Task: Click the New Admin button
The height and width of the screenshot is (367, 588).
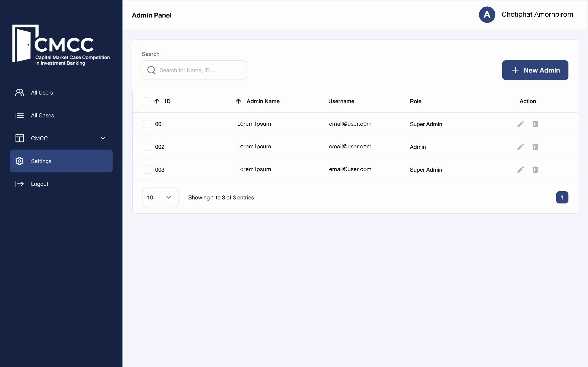Action: tap(535, 70)
